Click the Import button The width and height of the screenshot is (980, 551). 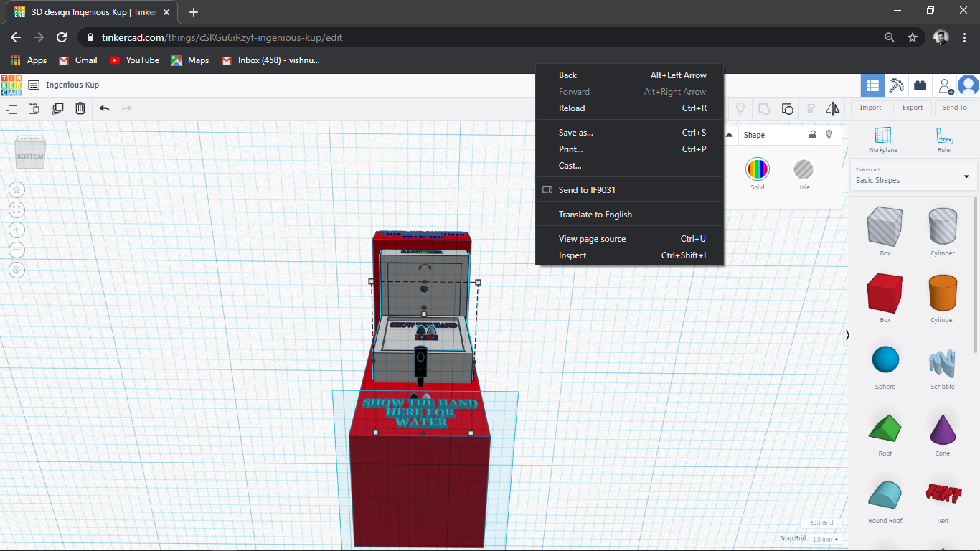(x=870, y=108)
